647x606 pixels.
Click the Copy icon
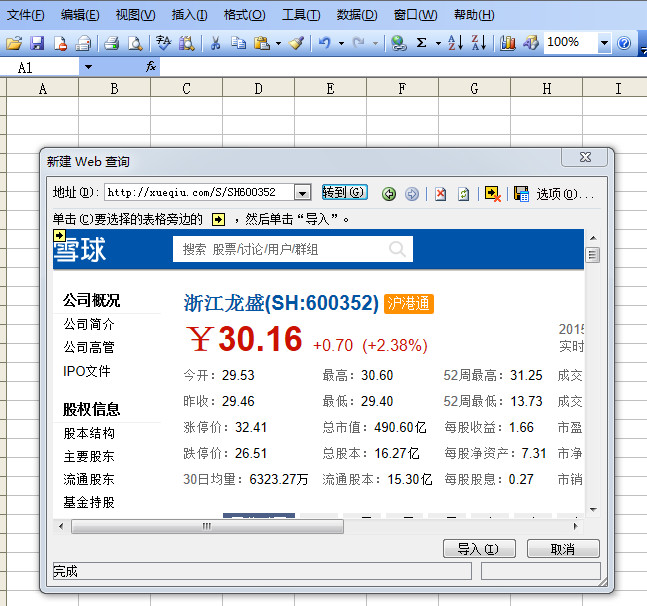(238, 42)
